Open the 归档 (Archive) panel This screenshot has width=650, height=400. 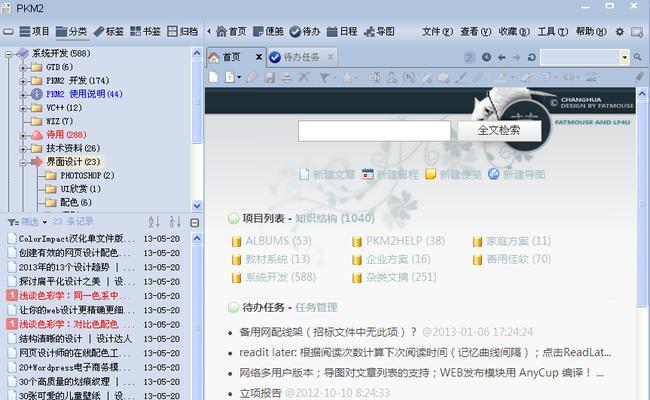point(182,32)
